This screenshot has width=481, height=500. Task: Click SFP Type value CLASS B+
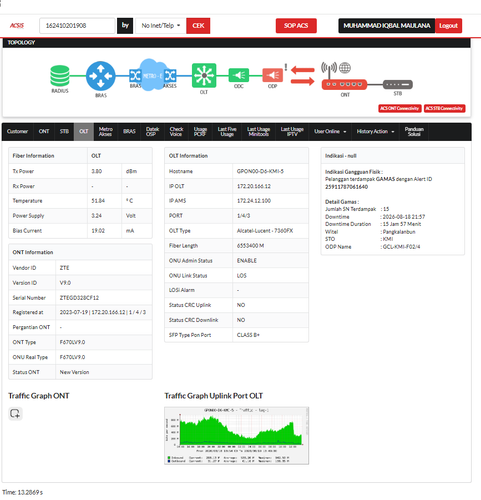pyautogui.click(x=248, y=335)
